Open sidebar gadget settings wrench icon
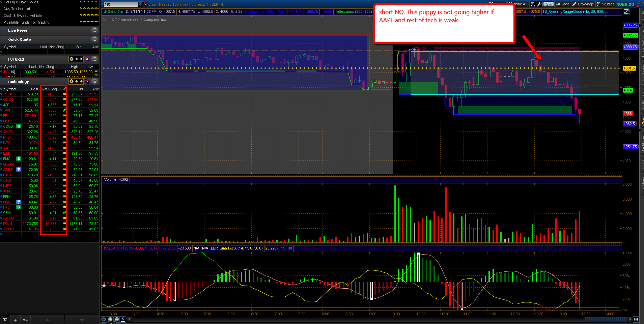This screenshot has height=324, width=644. 25,320
